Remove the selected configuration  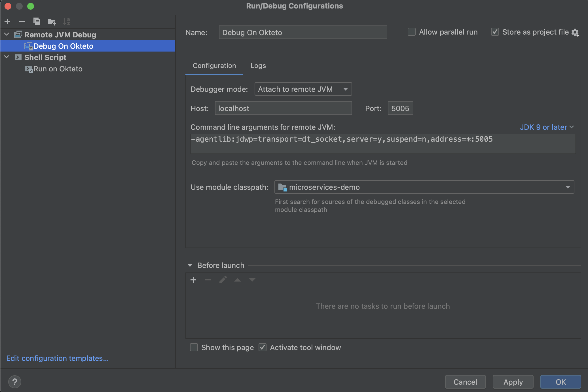tap(22, 21)
